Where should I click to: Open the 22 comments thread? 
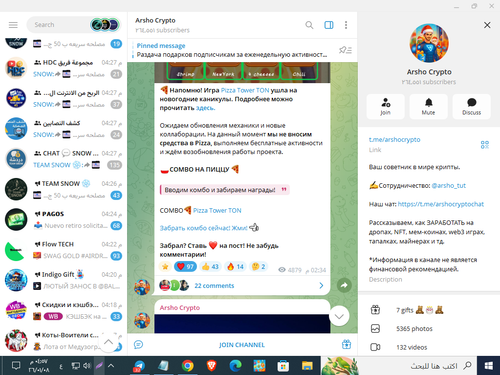242,286
